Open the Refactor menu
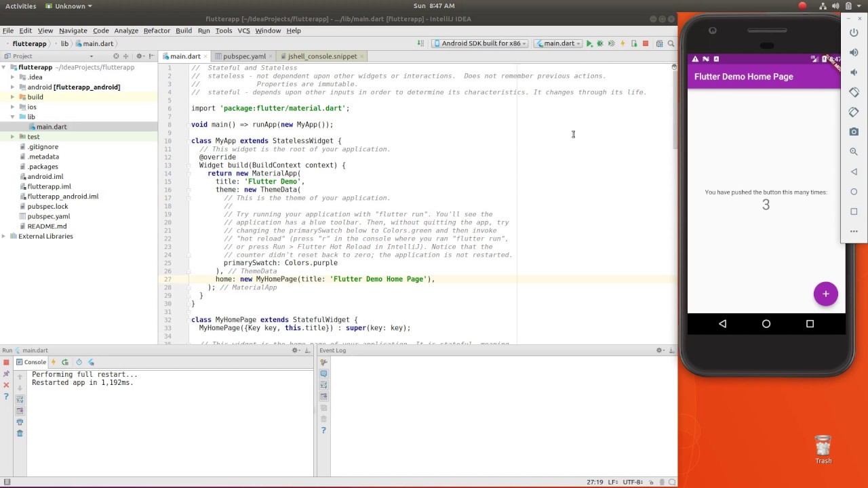Image resolution: width=868 pixels, height=488 pixels. point(157,30)
